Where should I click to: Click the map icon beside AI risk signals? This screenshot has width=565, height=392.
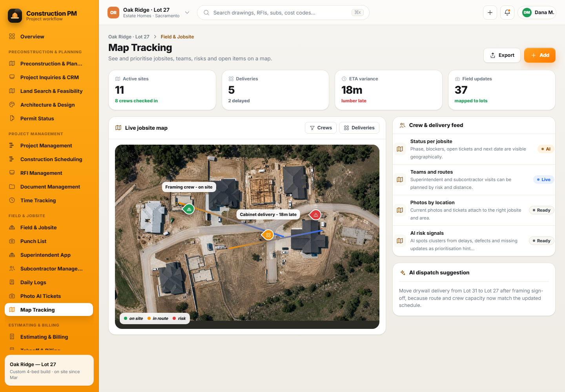400,241
